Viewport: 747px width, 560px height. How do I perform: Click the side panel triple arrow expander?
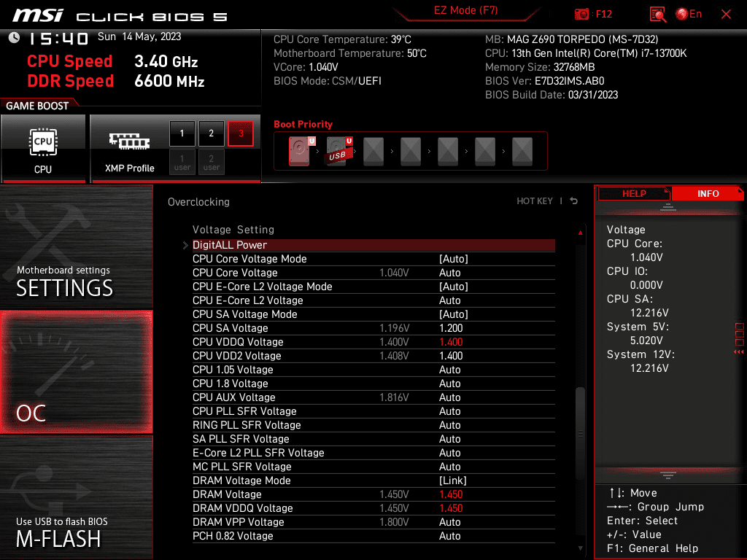coord(739,352)
